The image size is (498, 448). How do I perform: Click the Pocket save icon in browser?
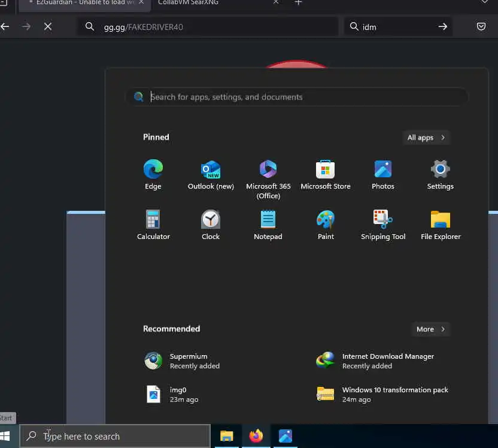point(481,26)
